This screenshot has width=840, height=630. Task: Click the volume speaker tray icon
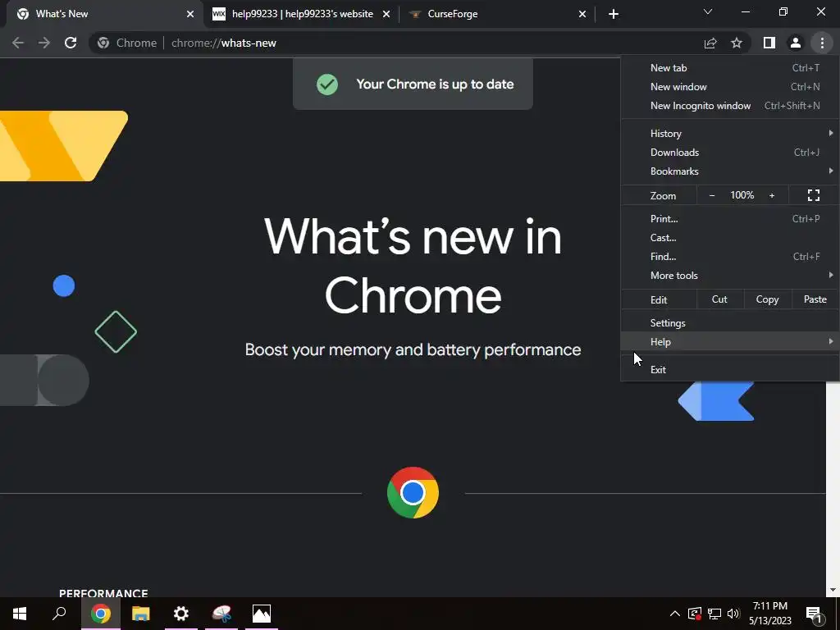point(733,614)
